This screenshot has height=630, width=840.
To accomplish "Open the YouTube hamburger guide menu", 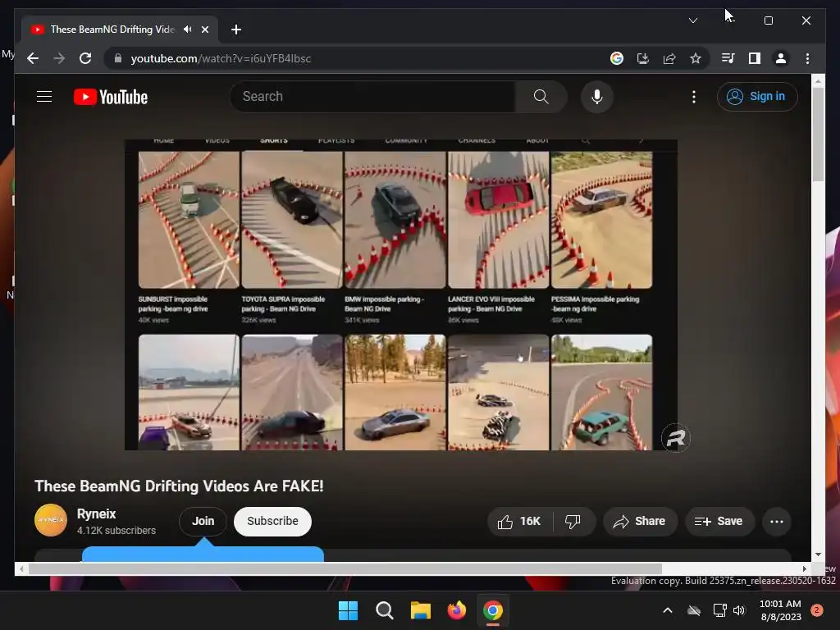I will (44, 97).
